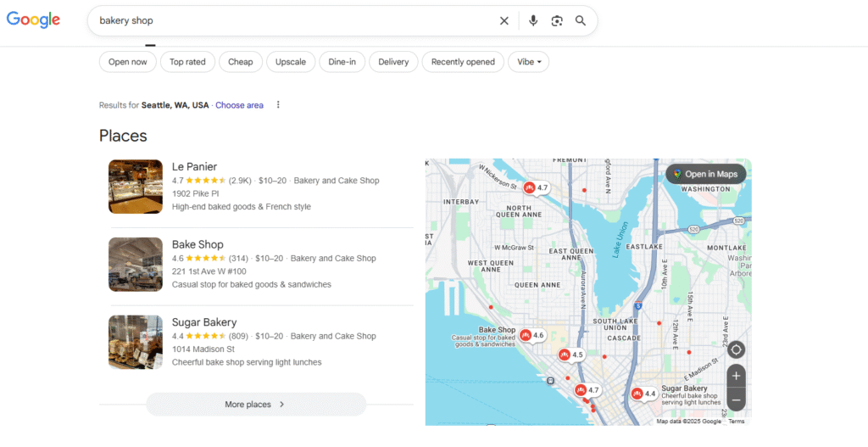Toggle the Open now filter chip

tap(128, 62)
